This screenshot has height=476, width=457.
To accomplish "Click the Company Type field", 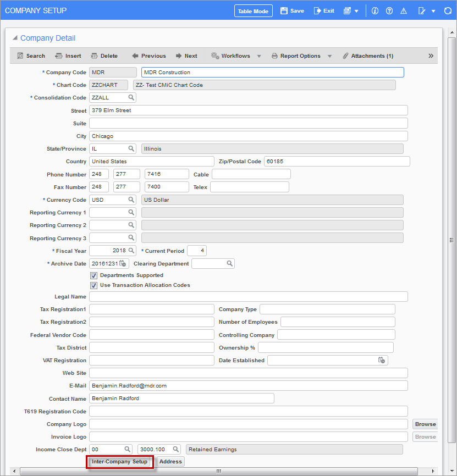I will [x=327, y=309].
